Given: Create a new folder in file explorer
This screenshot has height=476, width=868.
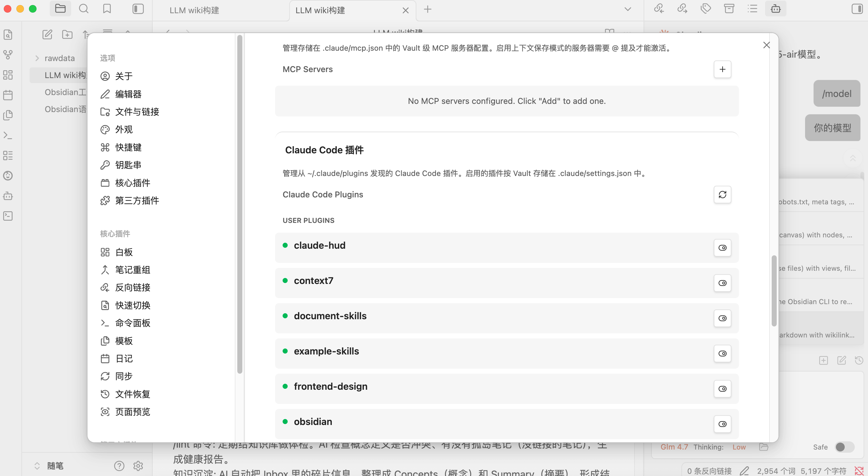Looking at the screenshot, I should point(67,34).
